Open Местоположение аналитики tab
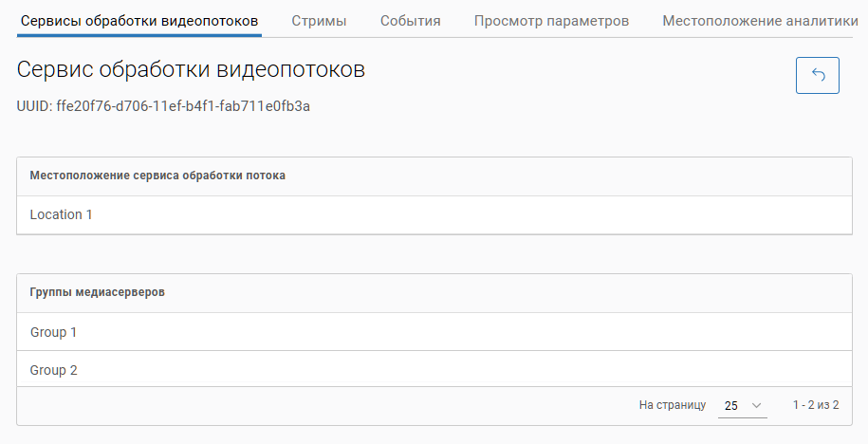 click(x=763, y=21)
